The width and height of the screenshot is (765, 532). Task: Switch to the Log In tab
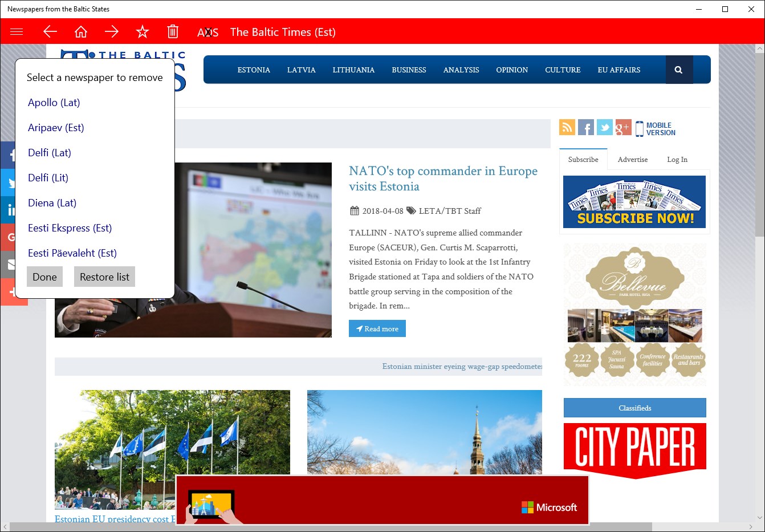pyautogui.click(x=677, y=159)
